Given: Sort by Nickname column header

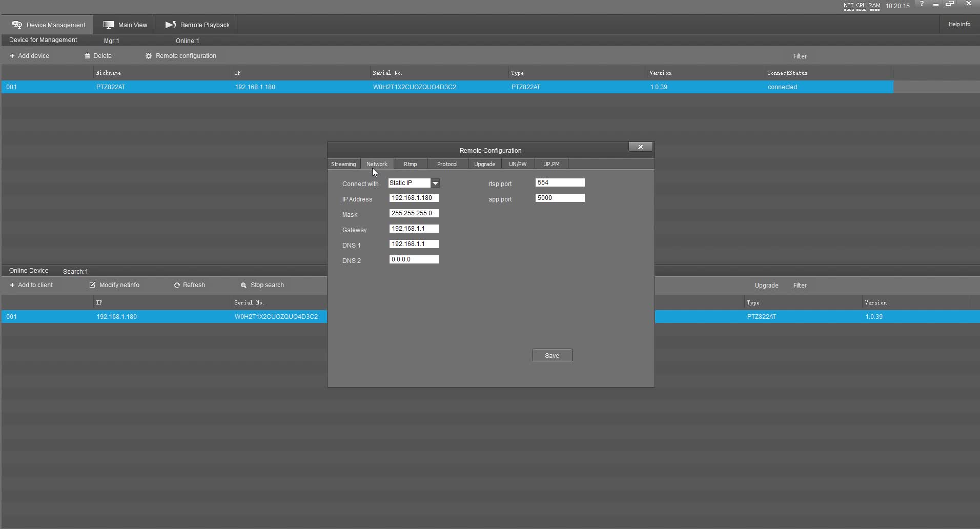Looking at the screenshot, I should [109, 73].
